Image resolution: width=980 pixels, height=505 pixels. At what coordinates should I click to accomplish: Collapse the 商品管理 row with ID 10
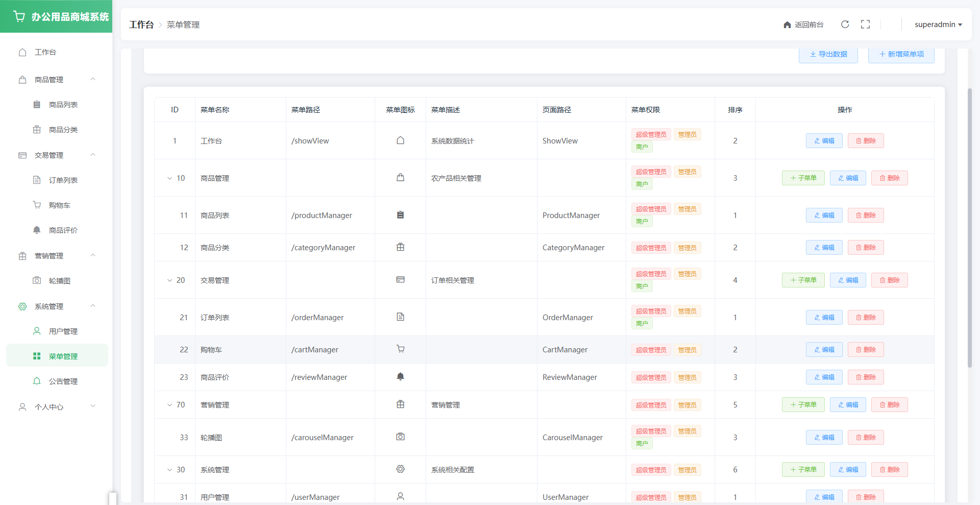tap(170, 178)
